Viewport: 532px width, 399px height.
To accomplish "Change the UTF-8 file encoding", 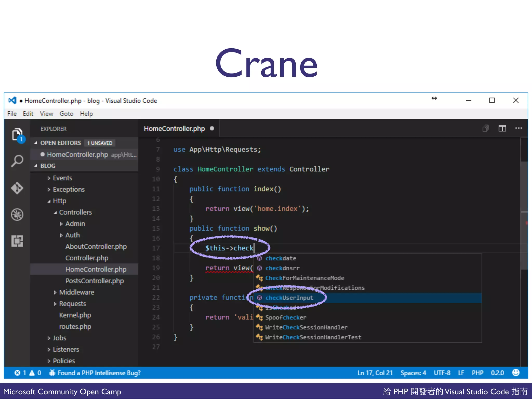I will tap(442, 373).
